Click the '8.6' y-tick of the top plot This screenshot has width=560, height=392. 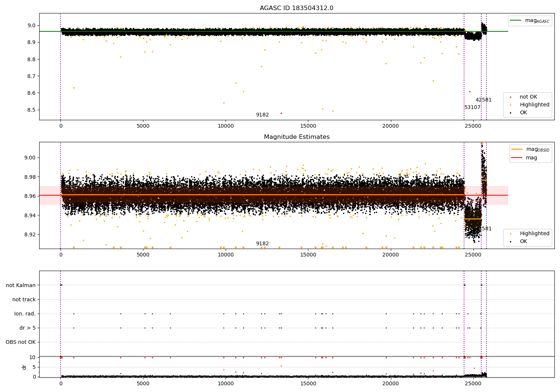pyautogui.click(x=31, y=93)
